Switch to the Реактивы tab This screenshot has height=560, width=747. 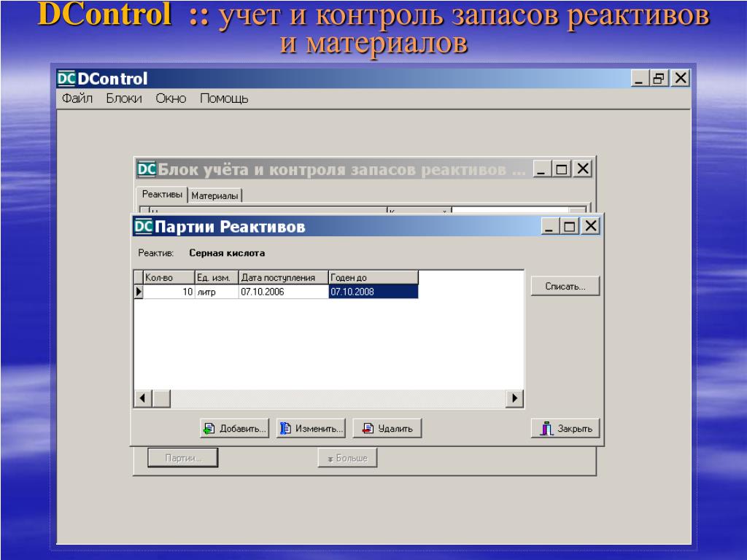tap(162, 194)
